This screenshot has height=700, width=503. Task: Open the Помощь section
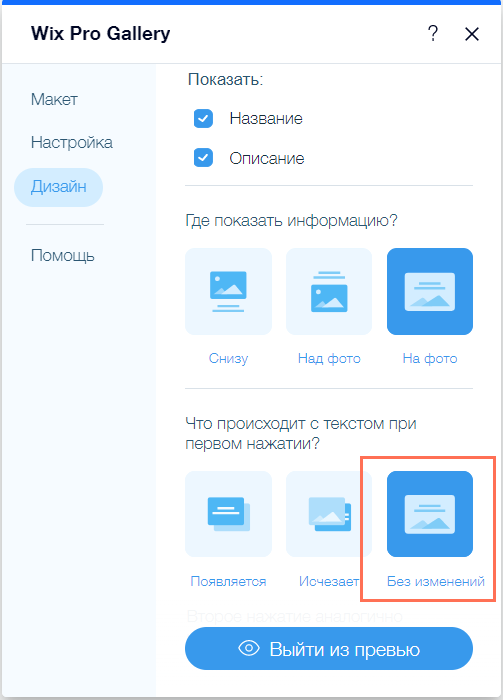(x=62, y=255)
